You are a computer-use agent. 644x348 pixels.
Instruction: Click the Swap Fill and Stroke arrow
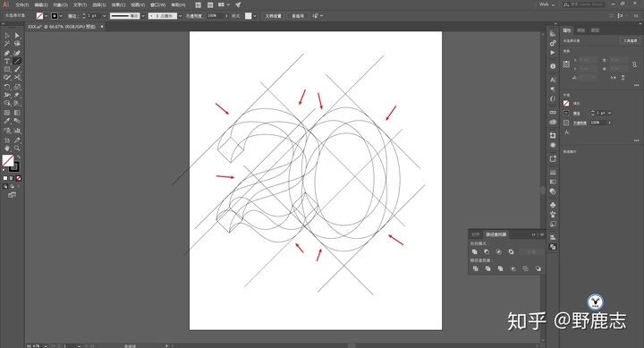[19, 157]
